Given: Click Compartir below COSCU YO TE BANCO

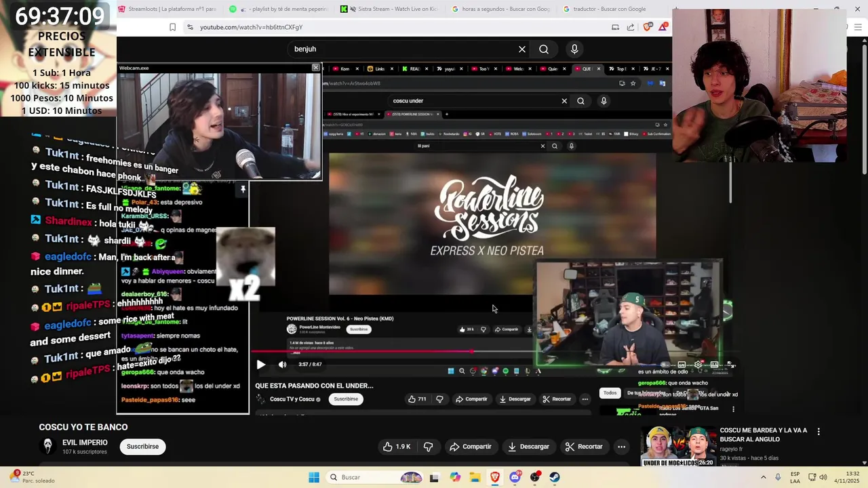Looking at the screenshot, I should click(x=471, y=447).
